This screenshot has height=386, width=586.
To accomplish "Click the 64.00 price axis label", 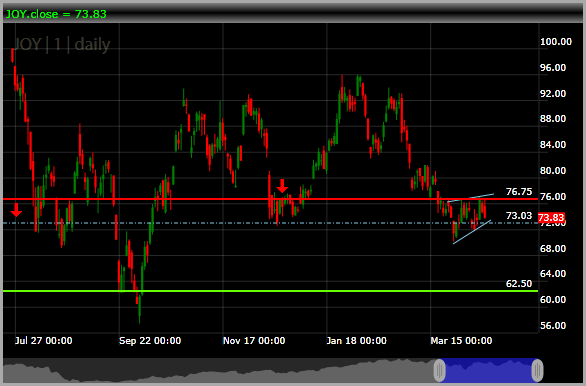I will coord(553,274).
